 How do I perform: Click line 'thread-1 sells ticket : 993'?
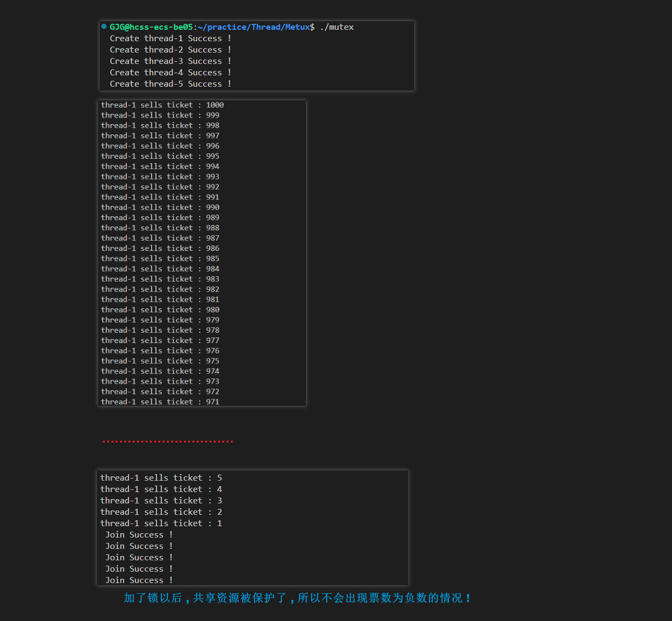point(160,177)
